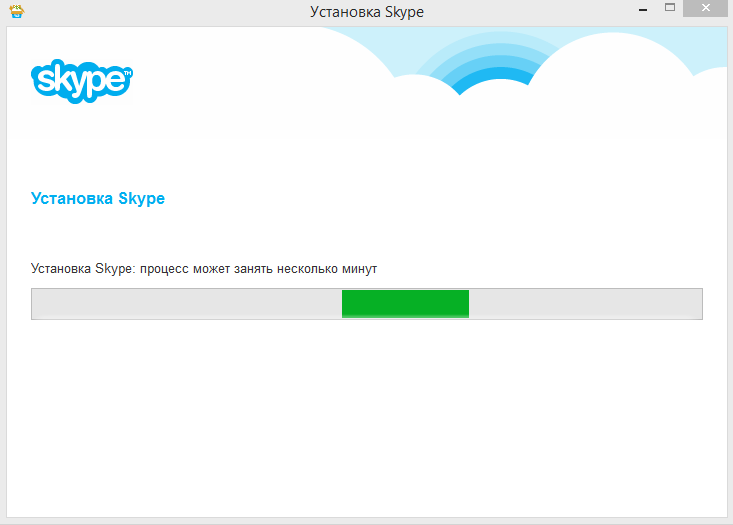
Task: Close the Skype installer window
Action: tap(705, 8)
